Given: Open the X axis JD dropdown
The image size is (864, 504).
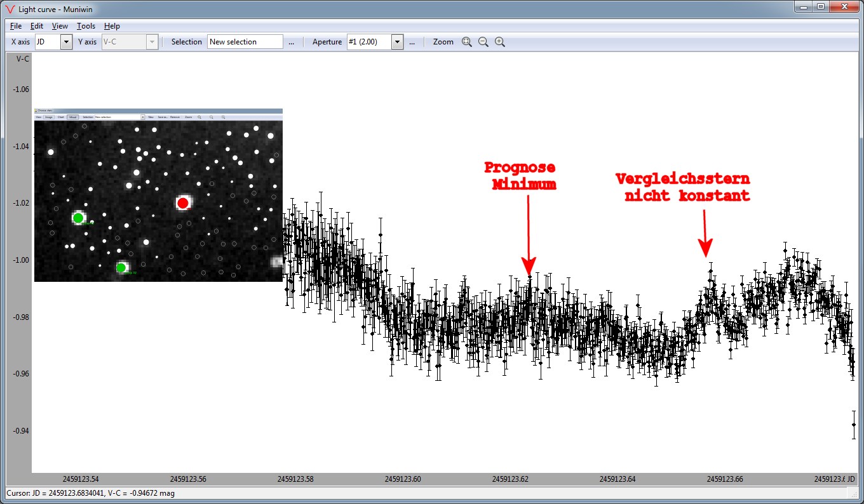Looking at the screenshot, I should tap(66, 42).
